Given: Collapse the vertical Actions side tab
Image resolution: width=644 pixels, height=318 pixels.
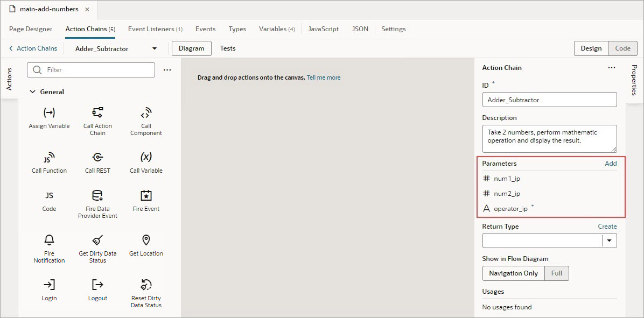Looking at the screenshot, I should coord(9,79).
